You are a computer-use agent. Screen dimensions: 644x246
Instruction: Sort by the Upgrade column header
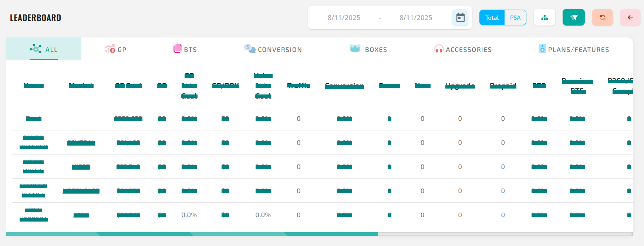tap(460, 86)
